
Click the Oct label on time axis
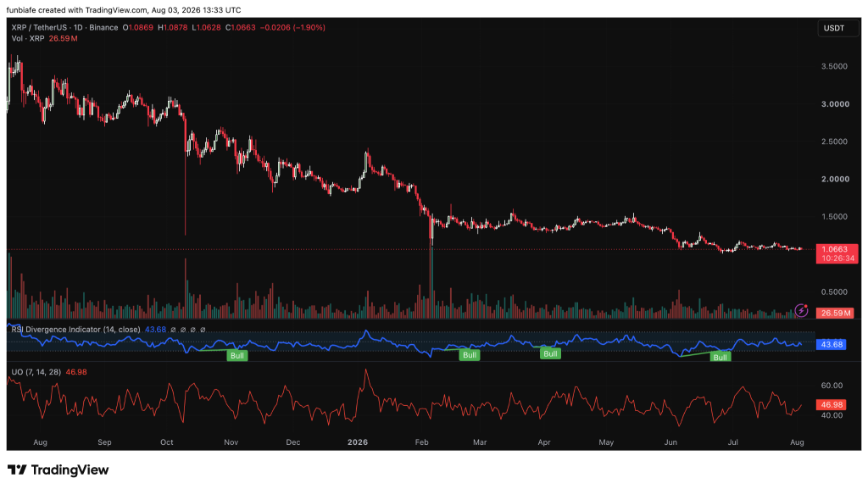click(167, 442)
